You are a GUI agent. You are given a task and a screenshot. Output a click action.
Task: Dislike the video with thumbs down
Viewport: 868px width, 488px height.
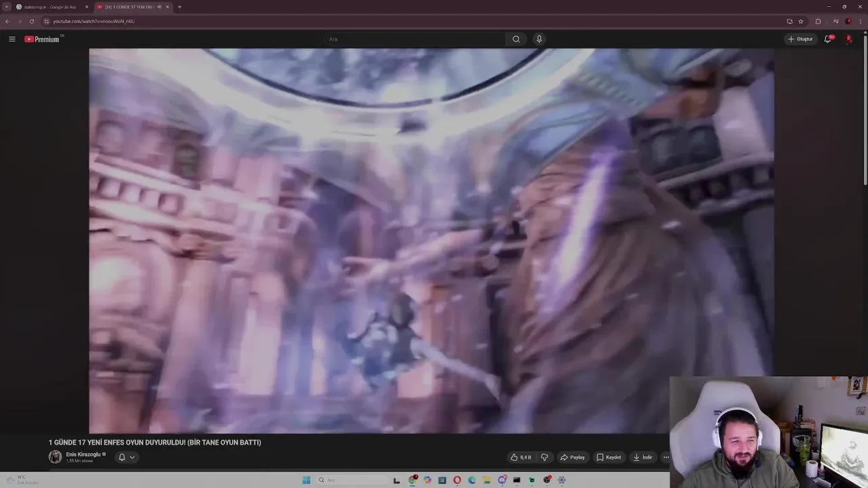click(544, 457)
